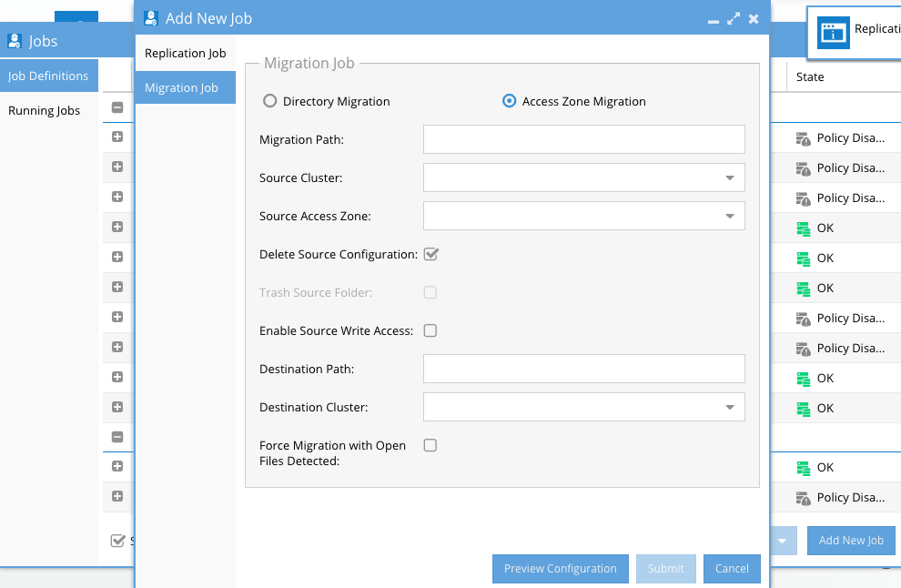The width and height of the screenshot is (901, 588).
Task: Click the Policy Disabled state icon in the first row
Action: [803, 139]
